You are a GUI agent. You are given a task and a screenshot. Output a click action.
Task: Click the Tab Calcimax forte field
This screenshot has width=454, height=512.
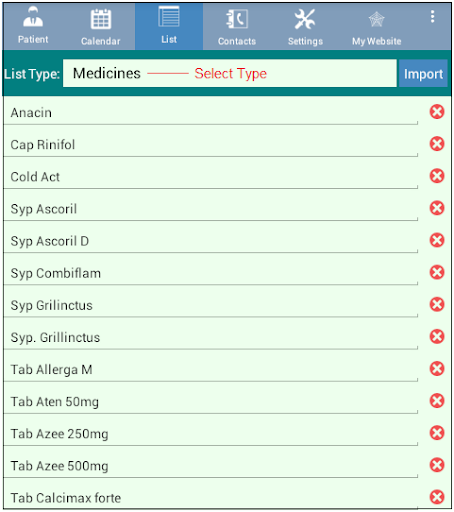[211, 498]
